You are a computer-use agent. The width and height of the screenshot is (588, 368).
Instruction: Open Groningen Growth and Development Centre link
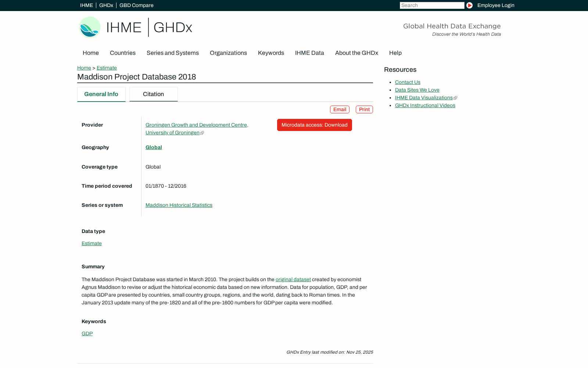click(x=197, y=129)
